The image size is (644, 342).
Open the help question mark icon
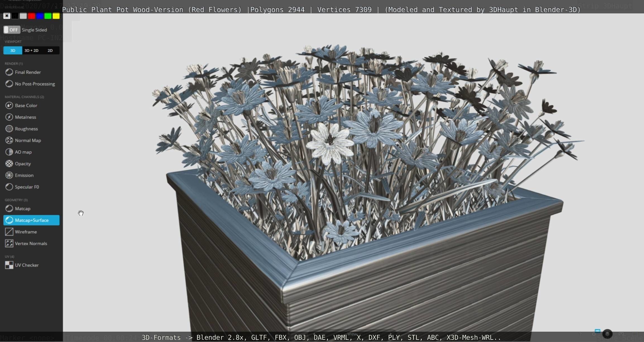[x=580, y=334]
